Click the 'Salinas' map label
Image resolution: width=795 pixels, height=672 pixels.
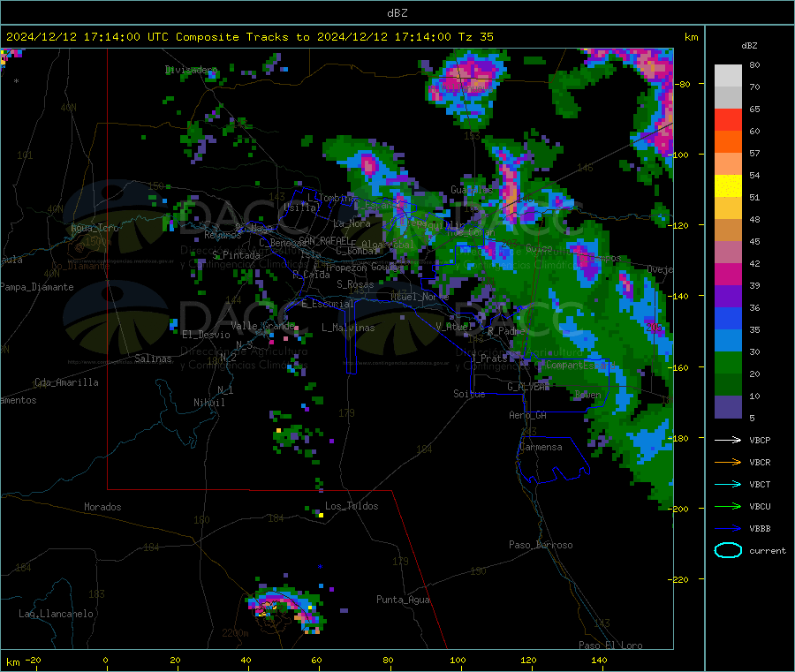click(x=153, y=359)
